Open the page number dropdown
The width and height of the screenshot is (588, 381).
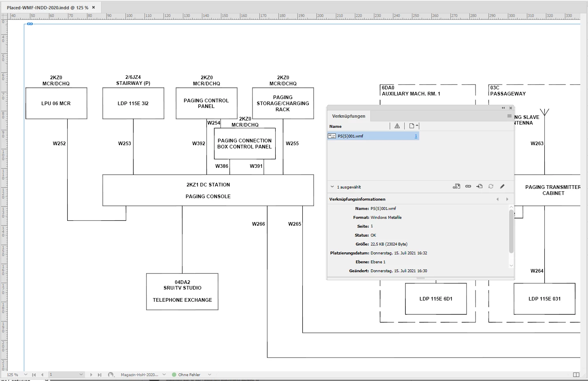[81, 375]
